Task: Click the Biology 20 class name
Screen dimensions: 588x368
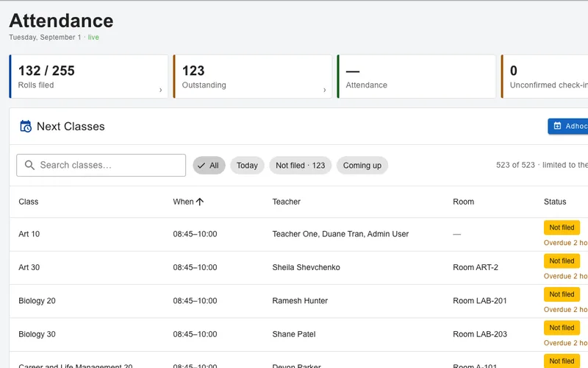Action: tap(37, 301)
